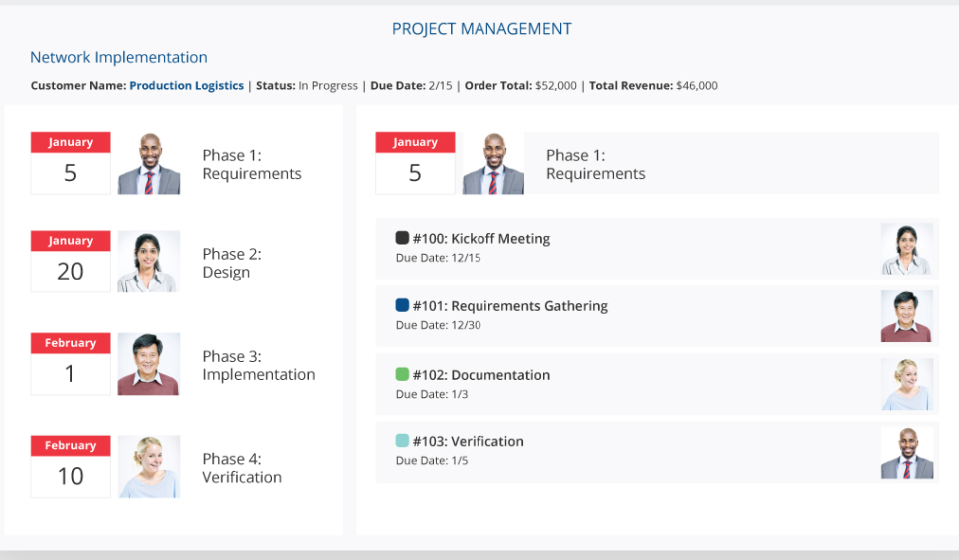The height and width of the screenshot is (560, 959).
Task: Select Phase 2: Design in phase list
Action: [x=232, y=263]
